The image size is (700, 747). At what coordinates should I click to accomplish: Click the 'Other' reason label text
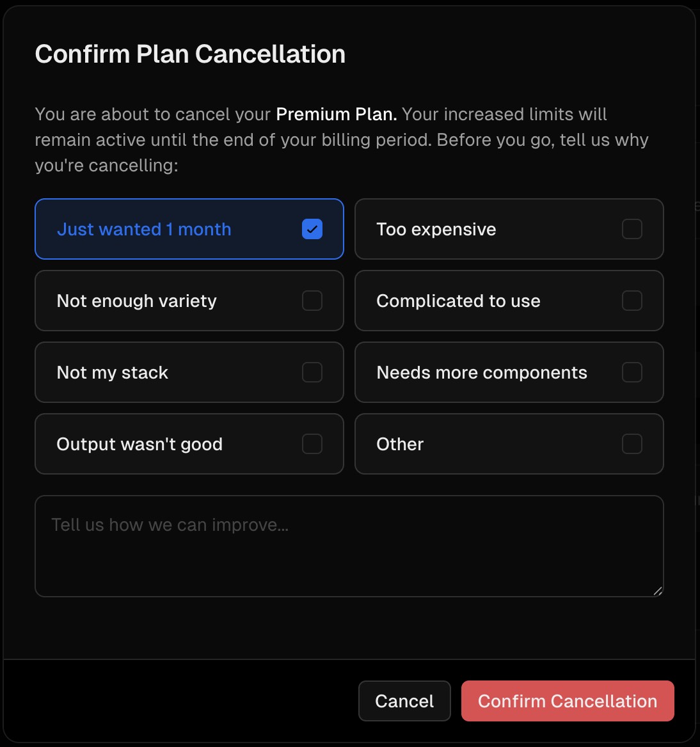[400, 444]
